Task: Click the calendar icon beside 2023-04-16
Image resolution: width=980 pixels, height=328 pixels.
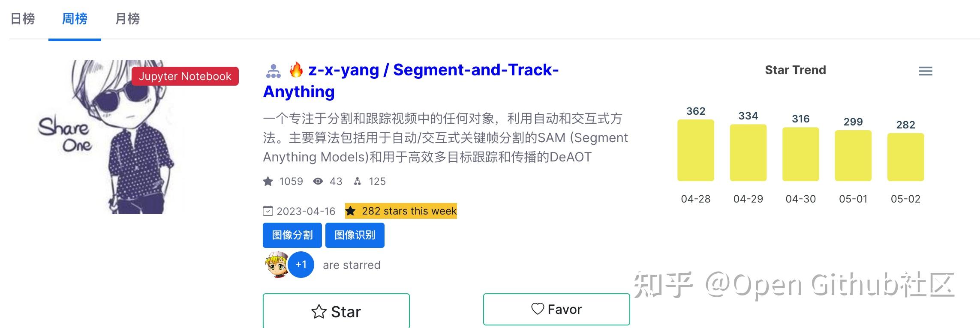Action: pyautogui.click(x=268, y=211)
